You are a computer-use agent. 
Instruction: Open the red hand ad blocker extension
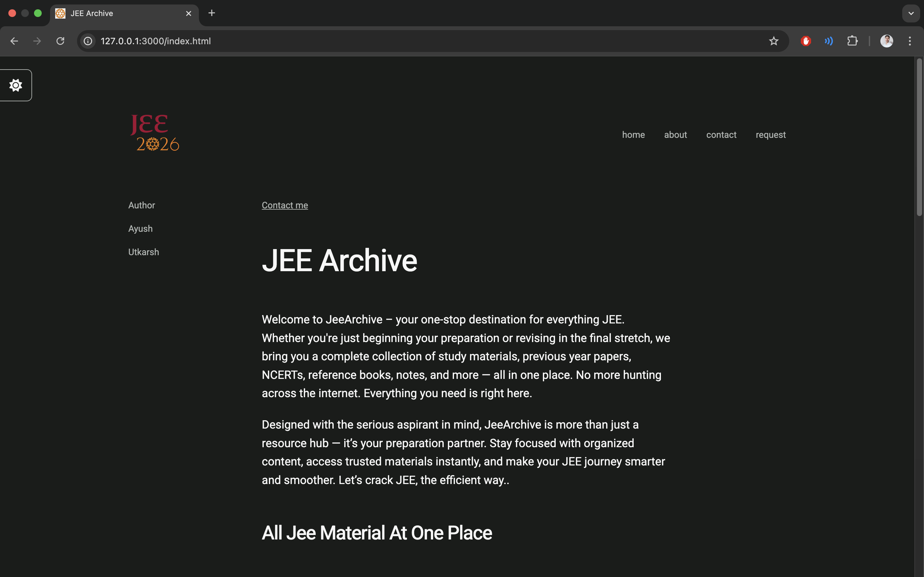click(x=806, y=41)
